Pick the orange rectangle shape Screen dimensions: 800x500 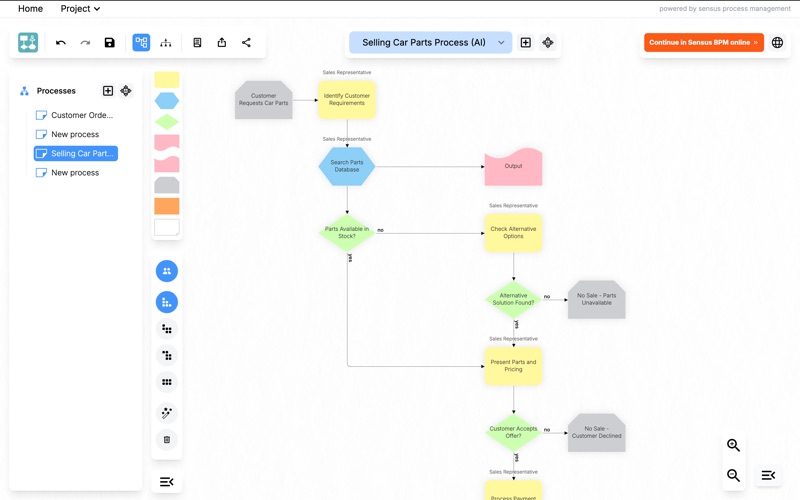167,206
